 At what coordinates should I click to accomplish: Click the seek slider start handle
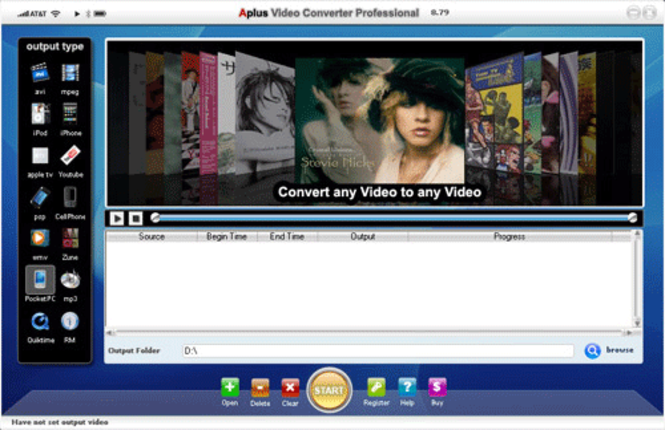pyautogui.click(x=155, y=218)
